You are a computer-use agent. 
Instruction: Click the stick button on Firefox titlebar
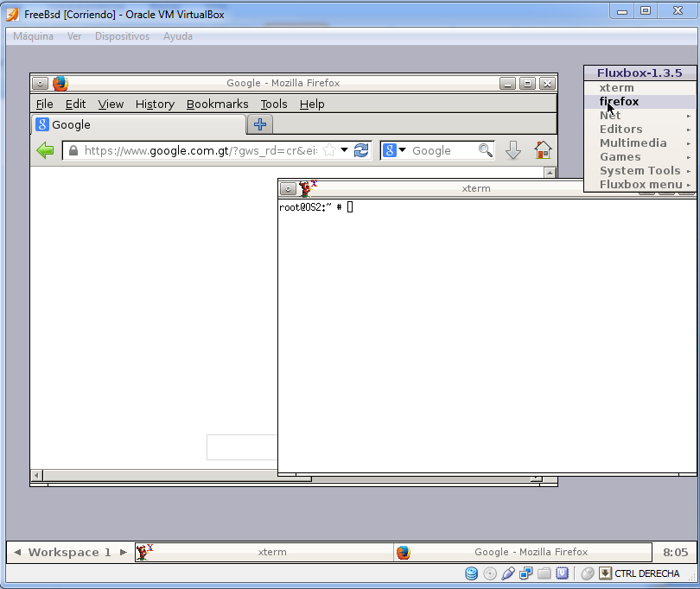[x=40, y=84]
